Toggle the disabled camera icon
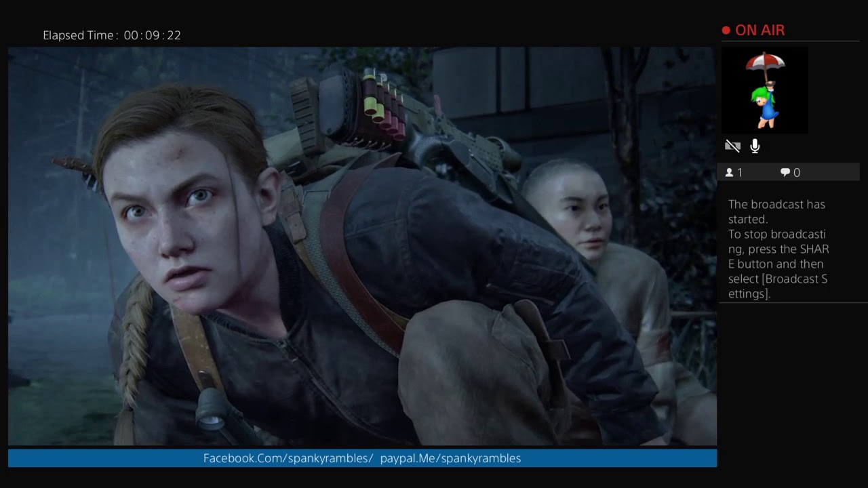Screen dimensions: 868x488 pyautogui.click(x=732, y=146)
